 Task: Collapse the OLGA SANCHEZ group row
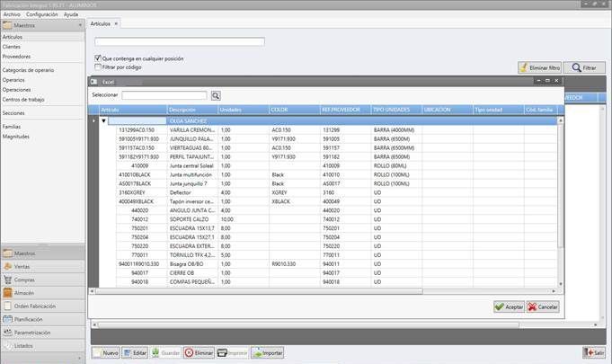click(104, 121)
